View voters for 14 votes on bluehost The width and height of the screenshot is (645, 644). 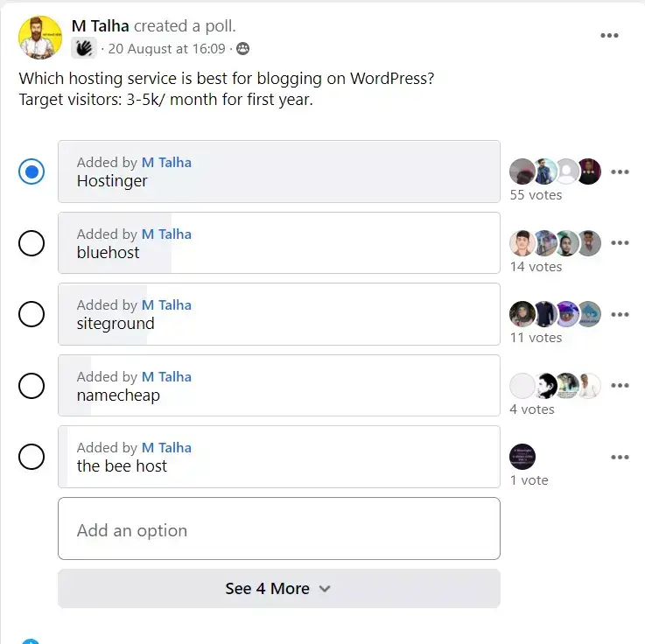(x=536, y=267)
